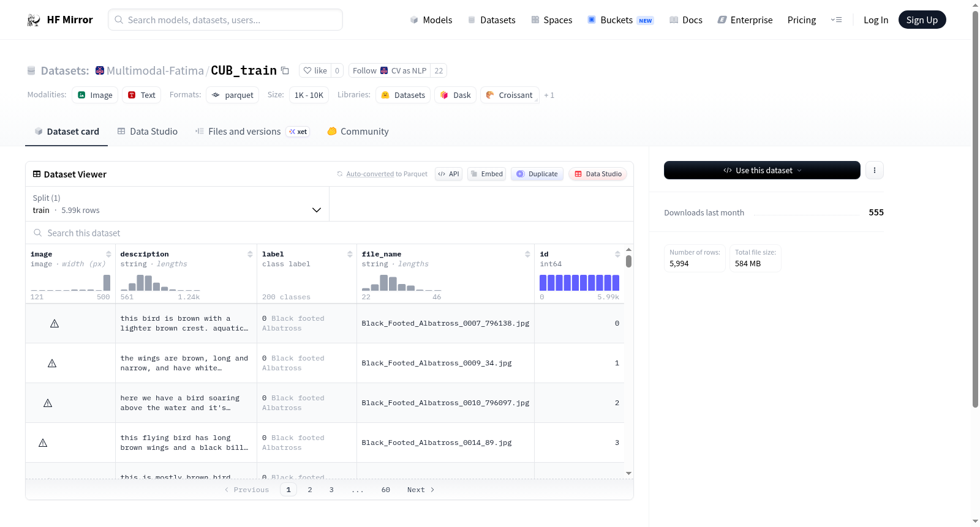The height and width of the screenshot is (527, 980).
Task: Click the warning icon in the row with id 3
Action: tap(43, 443)
